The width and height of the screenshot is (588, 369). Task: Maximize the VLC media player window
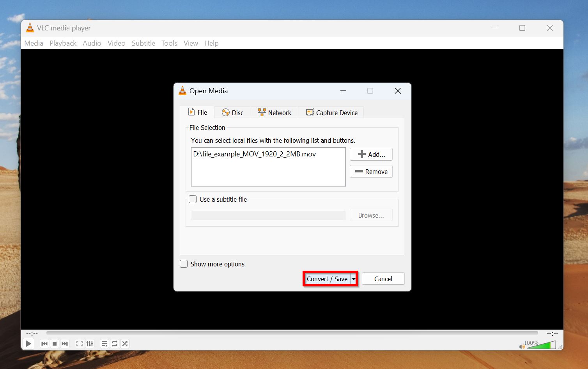click(522, 28)
